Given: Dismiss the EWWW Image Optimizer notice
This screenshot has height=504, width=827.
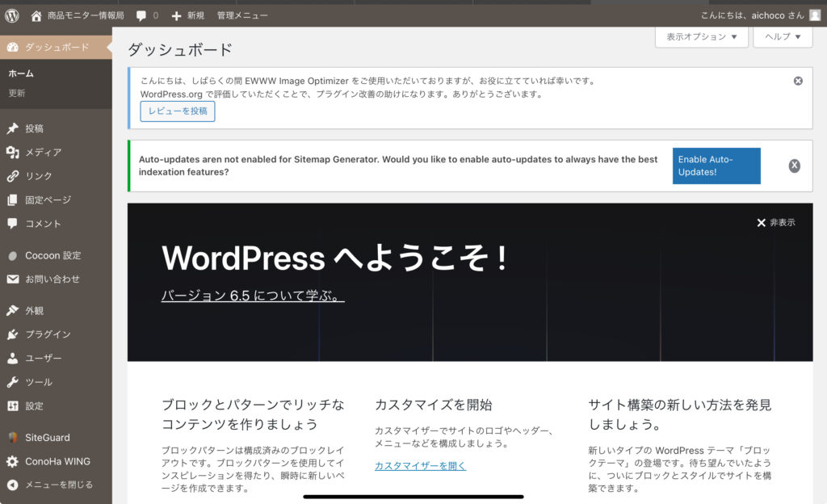Looking at the screenshot, I should 798,81.
